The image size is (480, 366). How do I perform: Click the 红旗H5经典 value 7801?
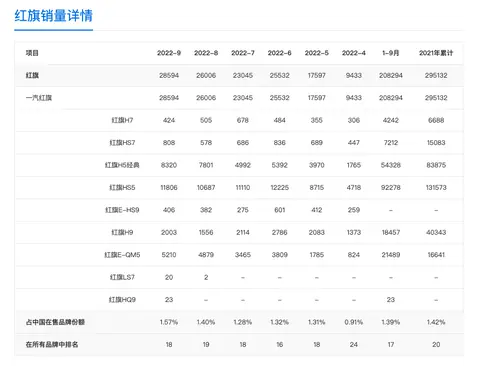(206, 165)
